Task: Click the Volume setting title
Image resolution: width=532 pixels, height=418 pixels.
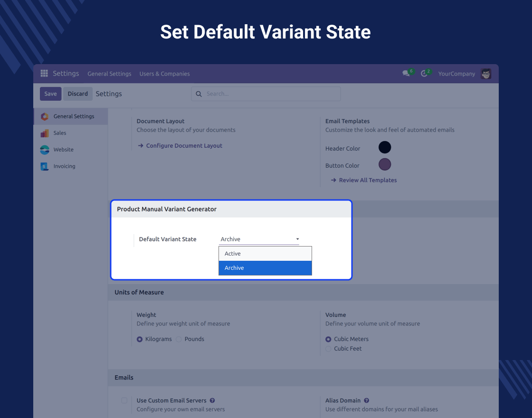Action: coord(335,315)
